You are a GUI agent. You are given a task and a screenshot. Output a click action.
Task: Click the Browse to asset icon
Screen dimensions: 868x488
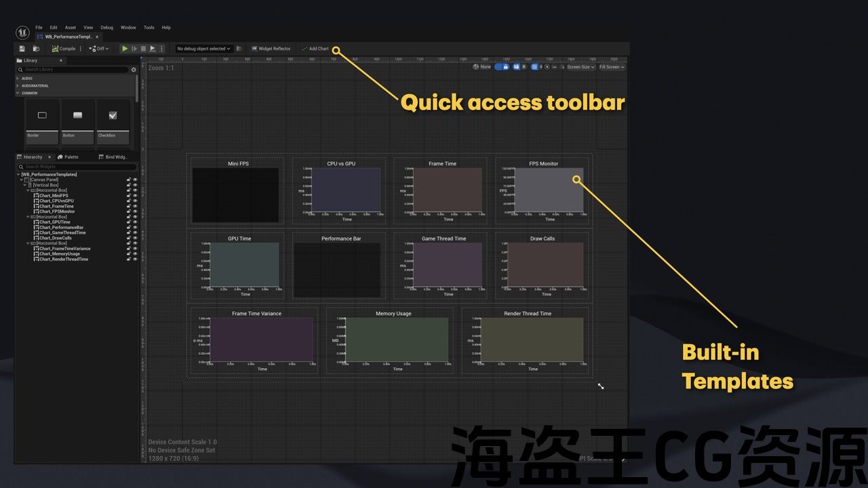(36, 49)
